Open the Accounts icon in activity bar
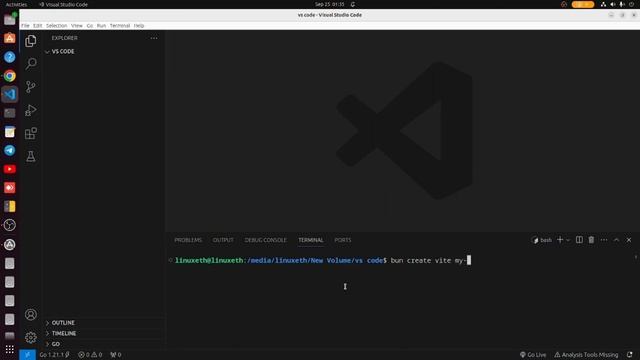 31,314
